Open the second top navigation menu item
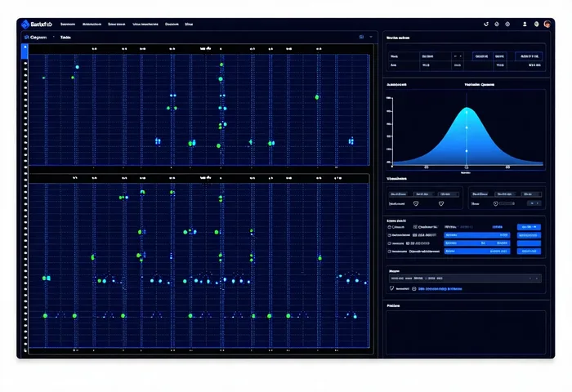Screen dimensions: 572x392 [x=92, y=24]
